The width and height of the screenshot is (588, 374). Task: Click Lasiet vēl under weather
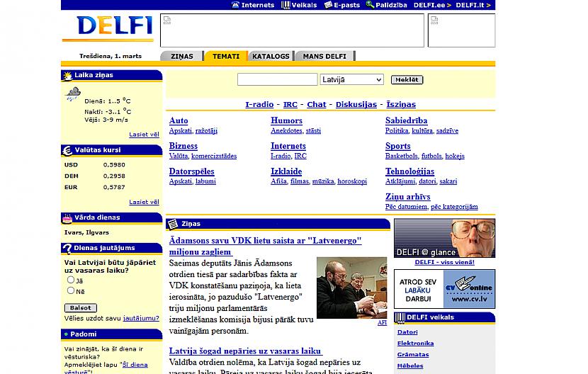144,135
